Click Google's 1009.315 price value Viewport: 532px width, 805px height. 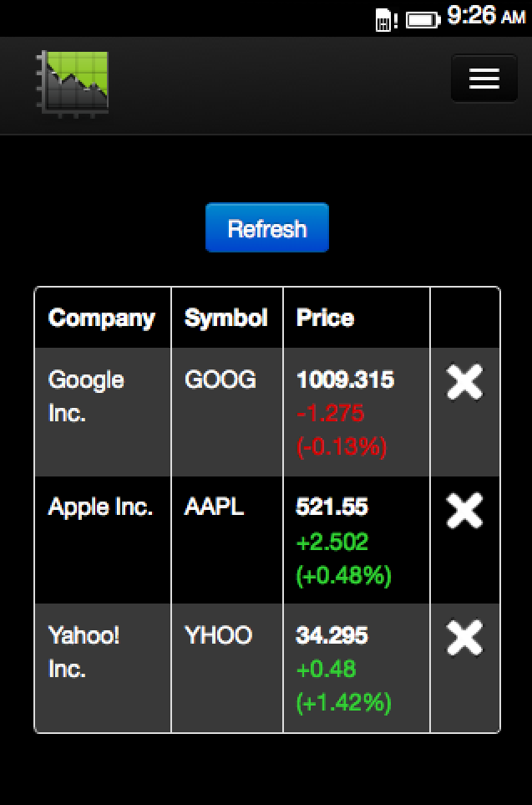coord(345,380)
